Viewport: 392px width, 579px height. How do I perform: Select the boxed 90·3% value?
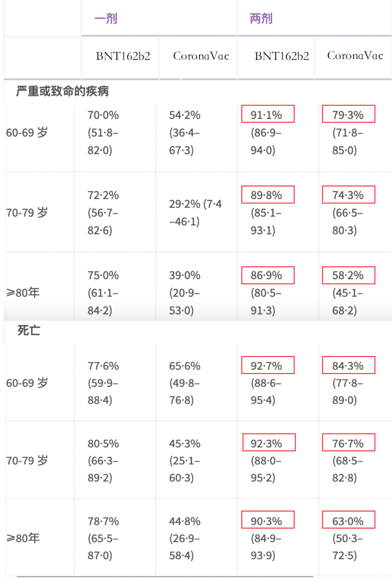pyautogui.click(x=268, y=520)
